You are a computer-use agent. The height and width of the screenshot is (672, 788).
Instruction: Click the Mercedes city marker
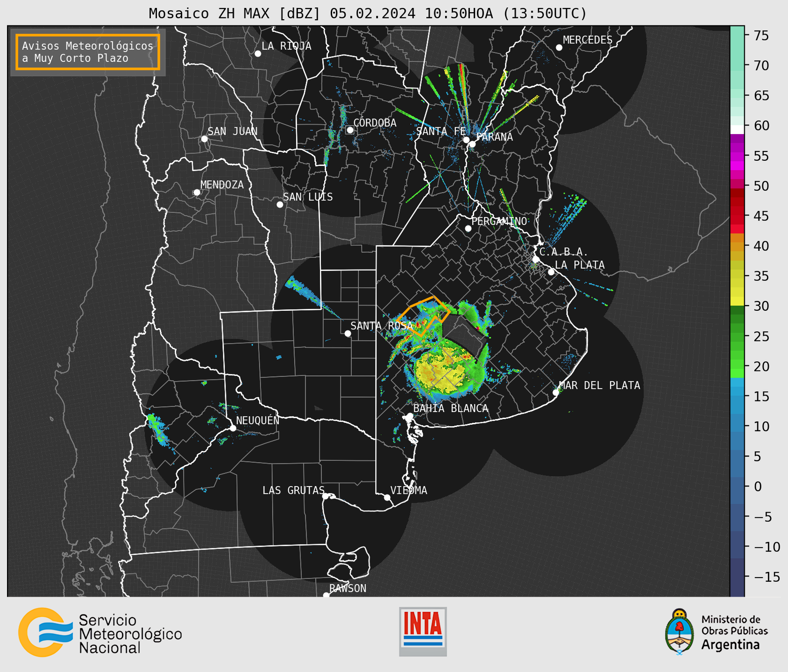click(x=559, y=48)
